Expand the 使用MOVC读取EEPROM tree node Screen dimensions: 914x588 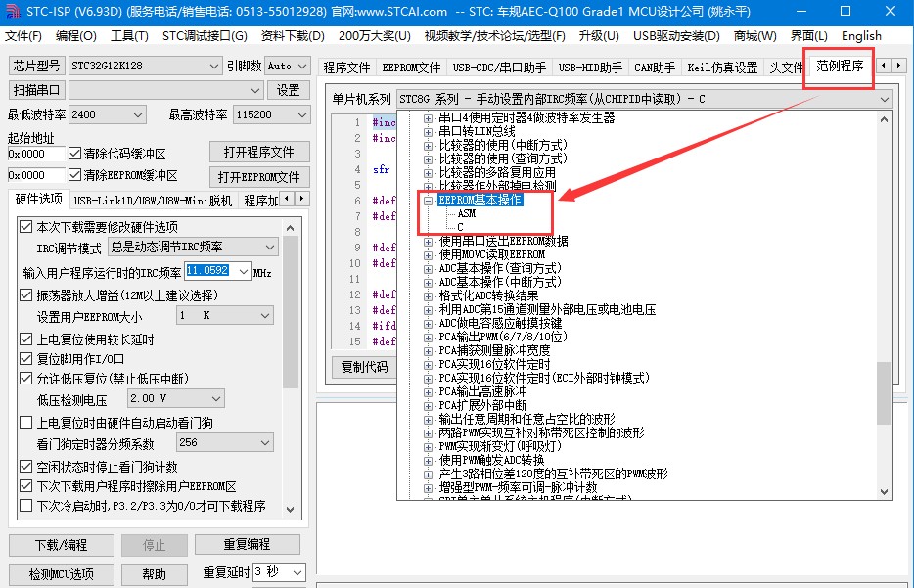(428, 254)
